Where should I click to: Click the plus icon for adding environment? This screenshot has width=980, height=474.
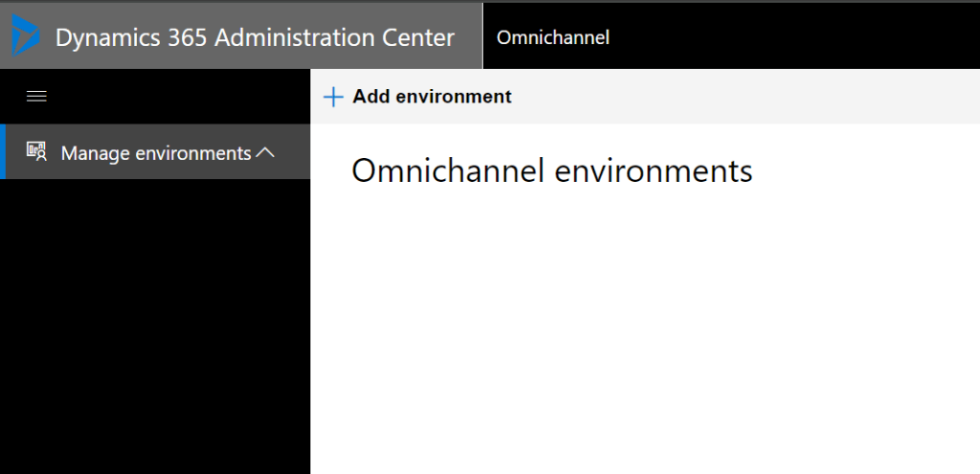coord(333,97)
